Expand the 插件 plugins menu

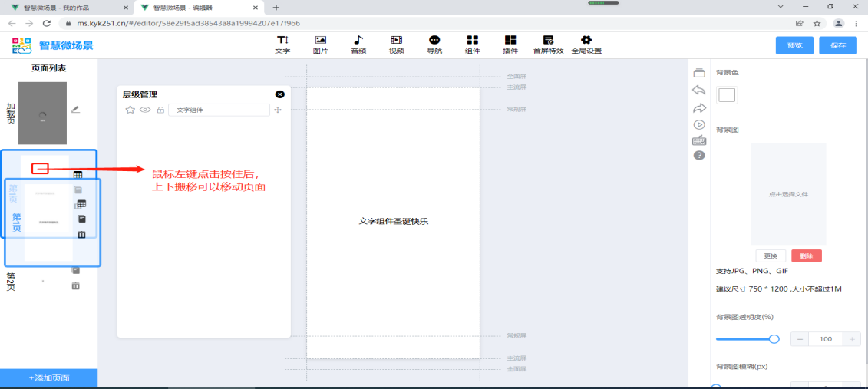(x=510, y=45)
